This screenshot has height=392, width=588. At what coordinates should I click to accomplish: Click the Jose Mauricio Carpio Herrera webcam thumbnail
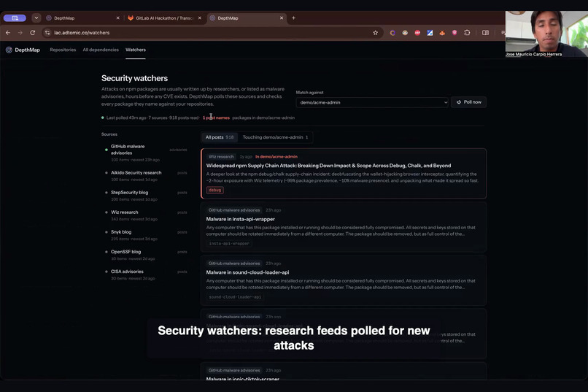point(546,34)
